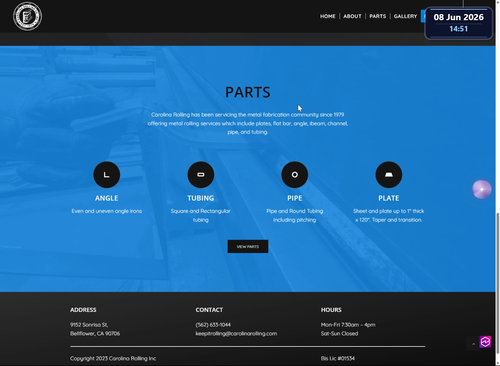Select the TUBING heading

[201, 198]
